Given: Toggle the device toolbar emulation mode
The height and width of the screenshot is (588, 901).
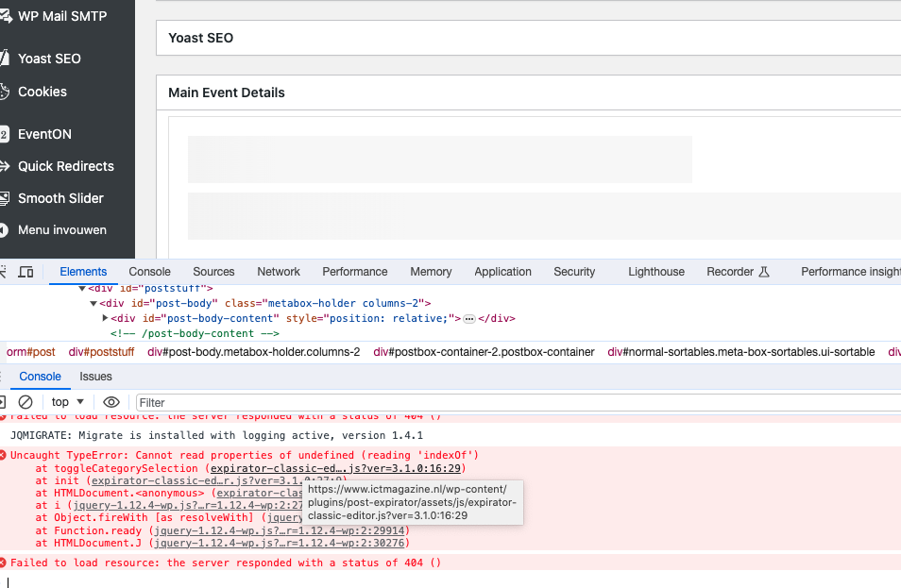Looking at the screenshot, I should tap(26, 271).
